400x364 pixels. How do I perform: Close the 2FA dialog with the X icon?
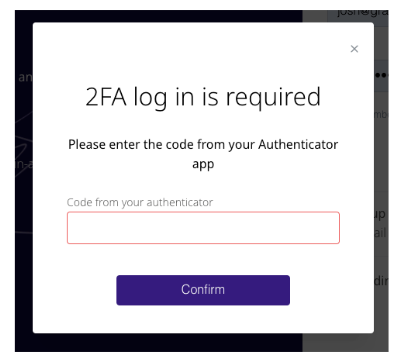tap(354, 49)
